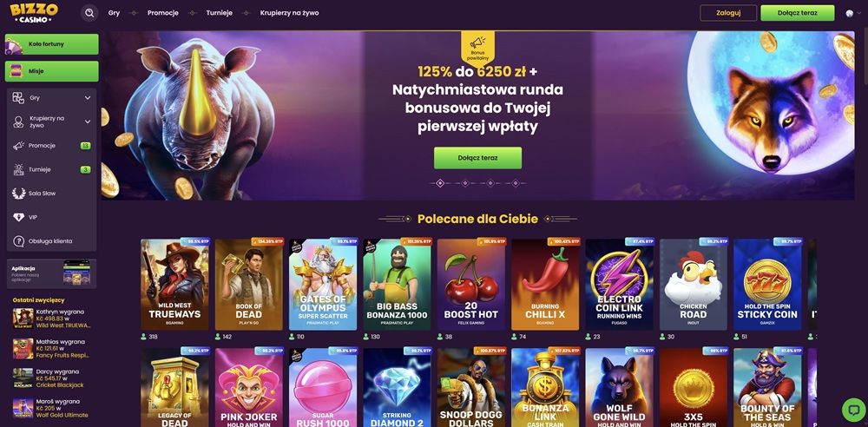
Task: Click the Sala Sław laurel icon
Action: click(19, 194)
